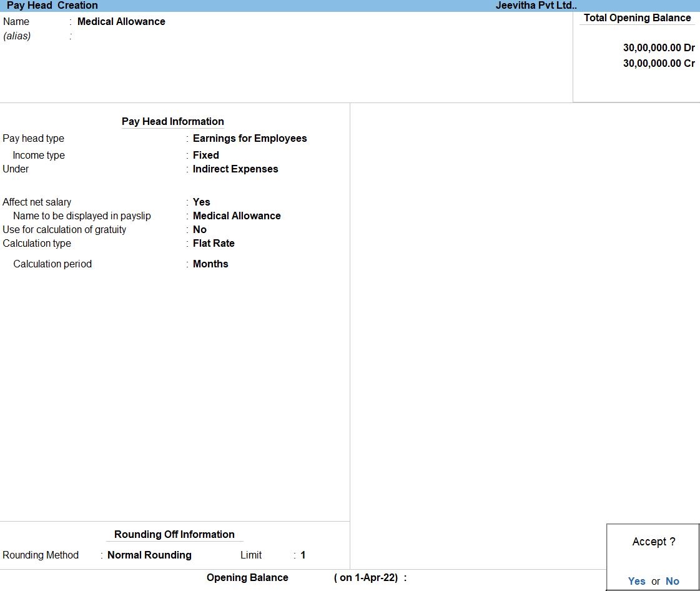Choose No in the Accept prompt
The height and width of the screenshot is (591, 700).
click(x=672, y=581)
